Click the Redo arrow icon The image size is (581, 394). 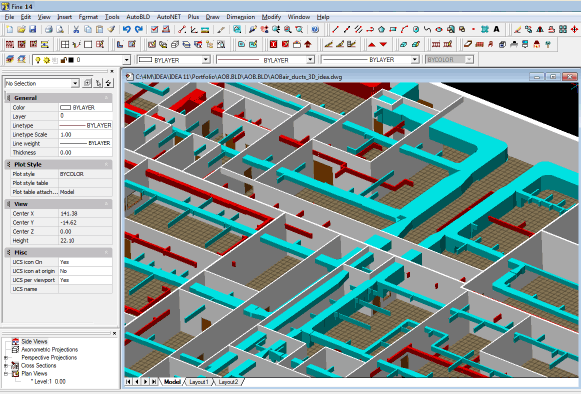tap(139, 30)
